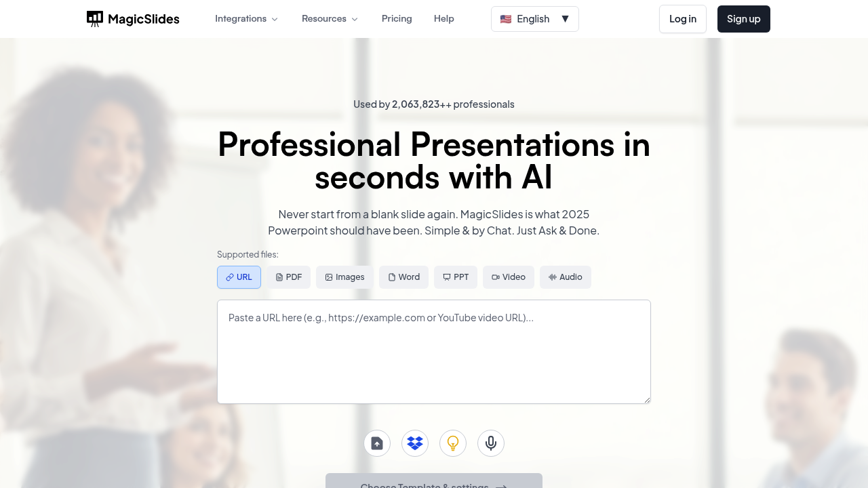Focus the Paste a URL text area
This screenshot has height=488, width=868.
pos(434,352)
